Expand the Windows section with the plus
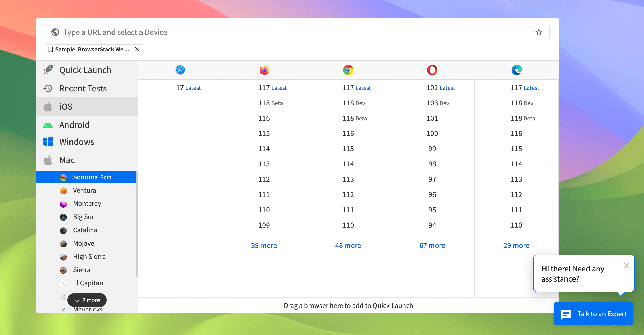This screenshot has width=644, height=335. [130, 142]
